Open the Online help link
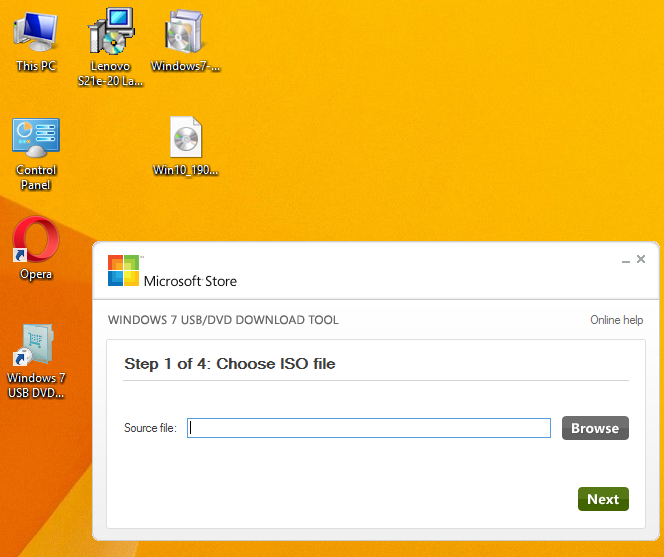Image resolution: width=664 pixels, height=557 pixels. (x=617, y=320)
